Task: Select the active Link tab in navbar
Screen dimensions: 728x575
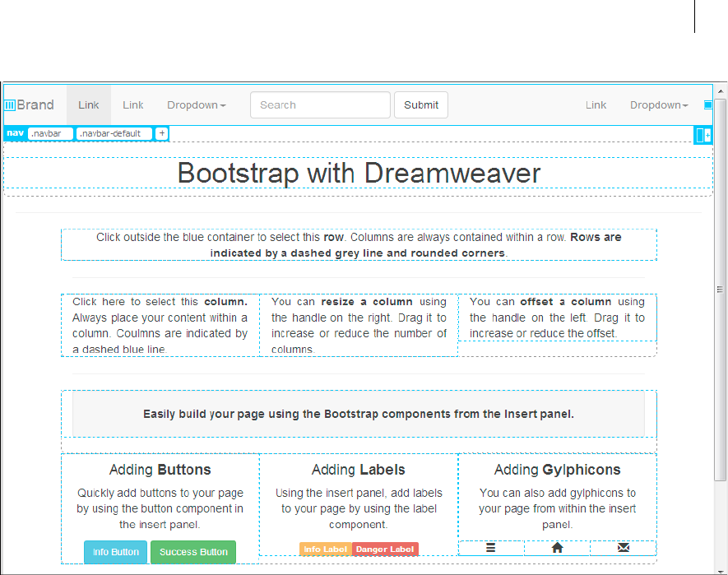Action: click(89, 105)
